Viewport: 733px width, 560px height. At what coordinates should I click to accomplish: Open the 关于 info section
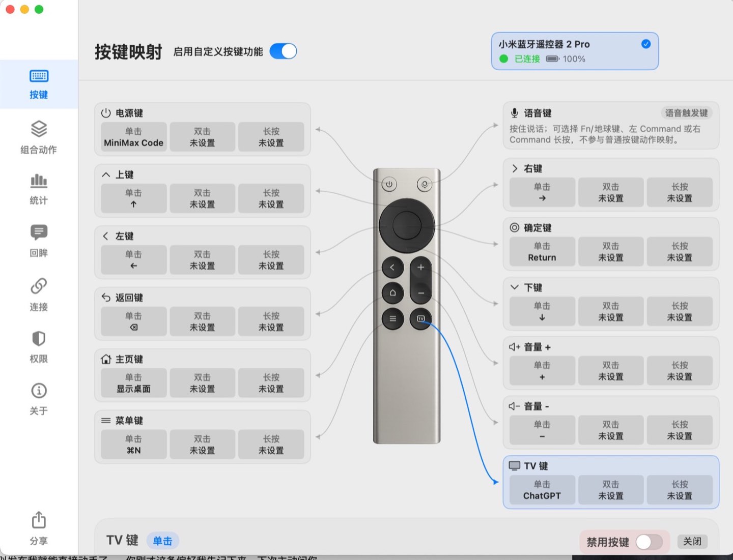coord(39,399)
